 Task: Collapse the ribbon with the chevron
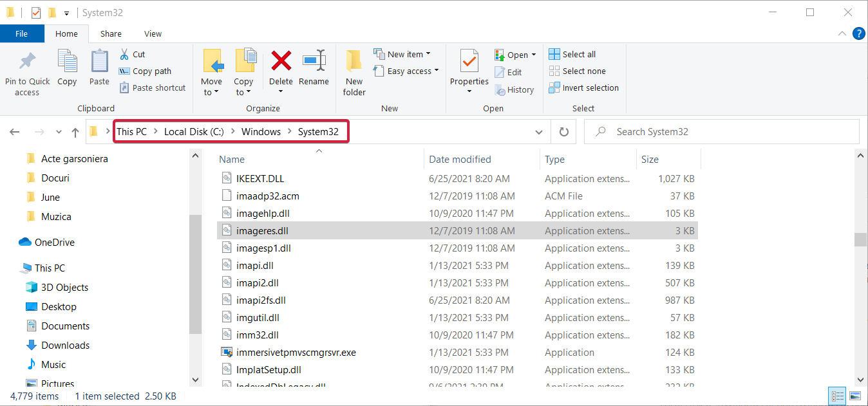click(842, 33)
